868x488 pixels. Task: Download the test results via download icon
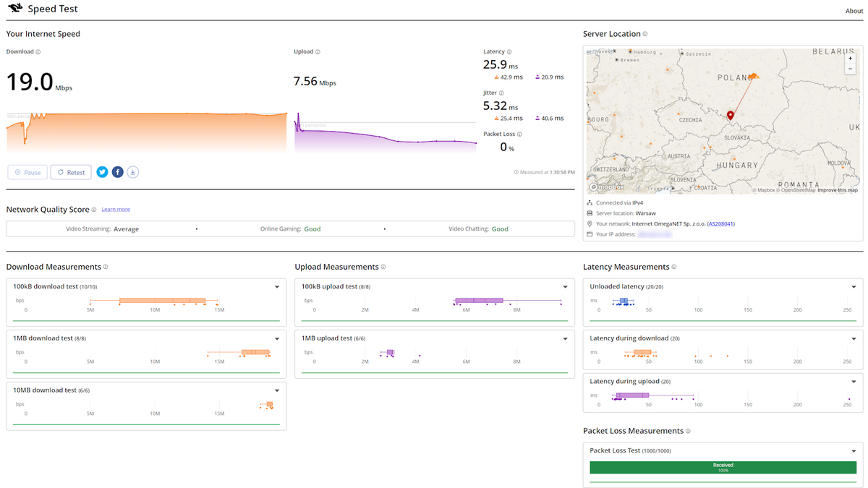[133, 172]
